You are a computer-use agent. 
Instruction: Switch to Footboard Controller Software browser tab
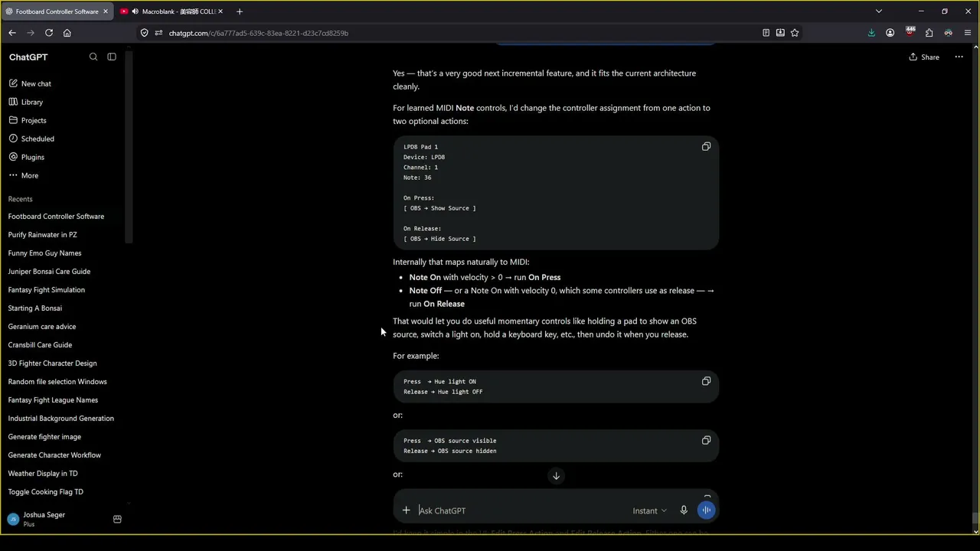pyautogui.click(x=57, y=11)
